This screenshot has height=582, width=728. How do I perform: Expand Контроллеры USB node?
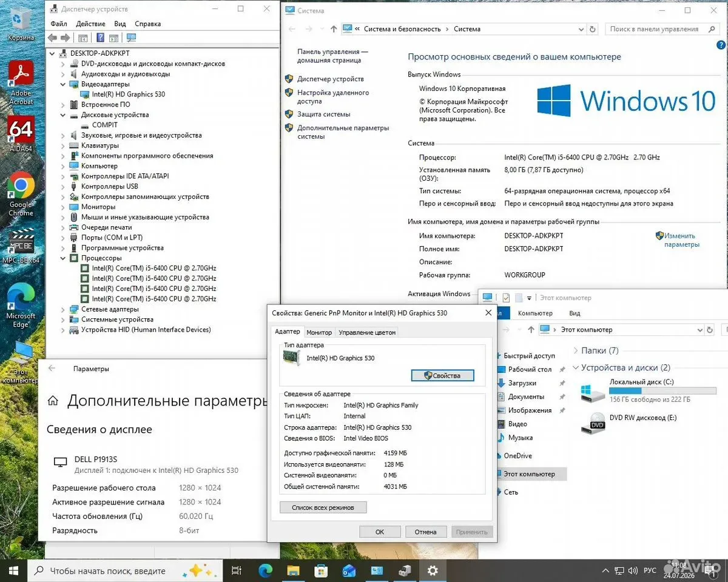tap(63, 186)
